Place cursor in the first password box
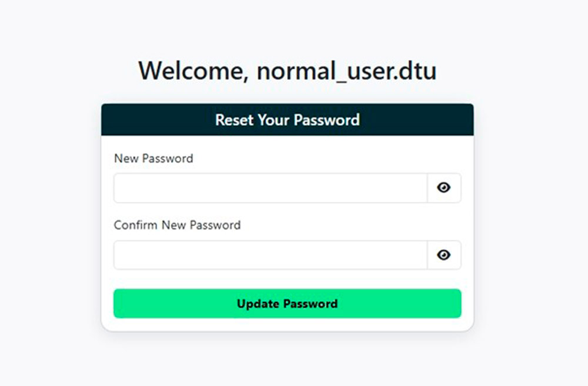Viewport: 588px width, 386px height. click(x=270, y=188)
